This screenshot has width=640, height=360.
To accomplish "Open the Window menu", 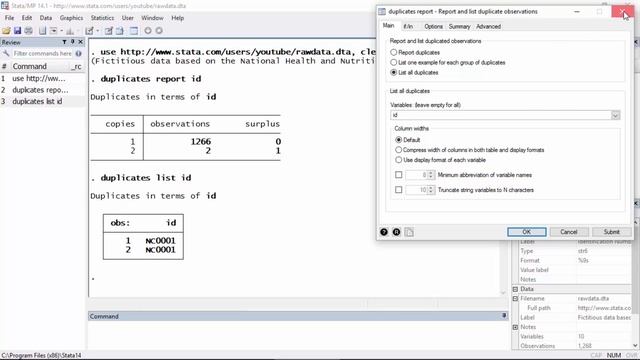I will click(x=152, y=18).
